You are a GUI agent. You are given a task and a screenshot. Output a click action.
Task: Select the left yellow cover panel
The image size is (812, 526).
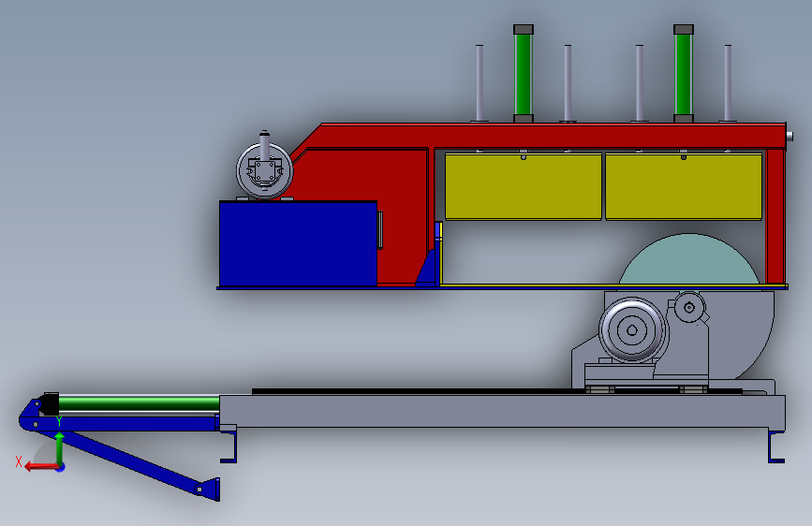pos(523,186)
